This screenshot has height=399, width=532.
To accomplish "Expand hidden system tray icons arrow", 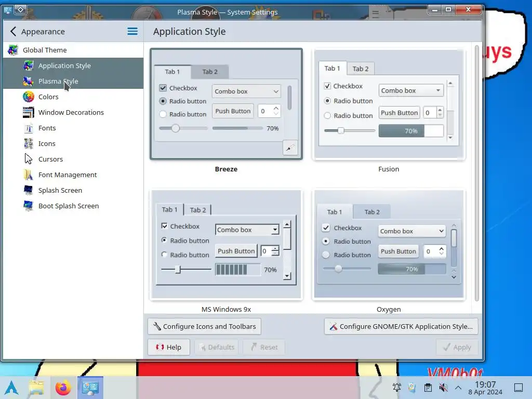I will pos(458,388).
